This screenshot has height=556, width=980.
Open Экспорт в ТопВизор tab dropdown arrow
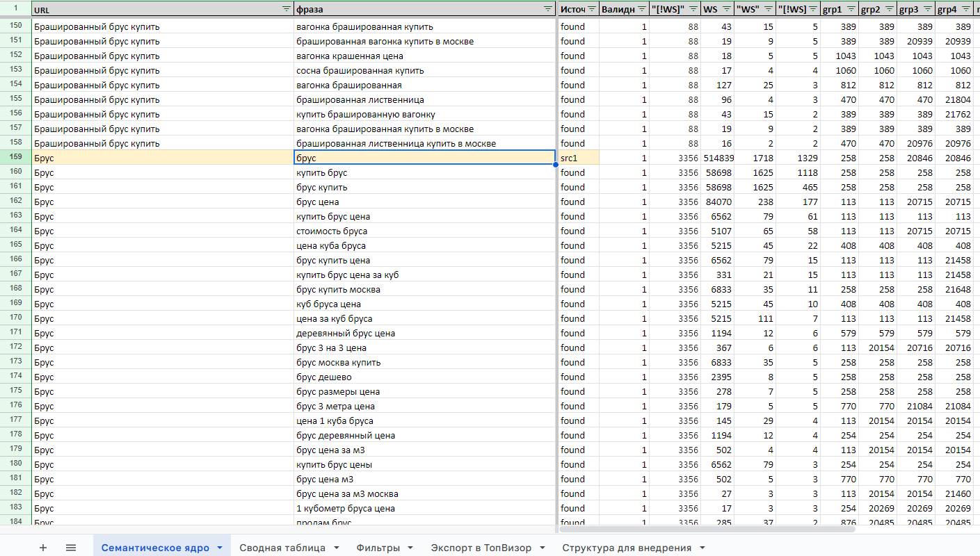(x=542, y=548)
